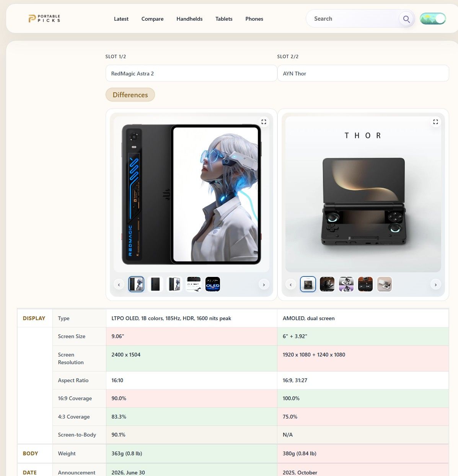Click the magnifier search icon
458x476 pixels.
[x=406, y=19]
